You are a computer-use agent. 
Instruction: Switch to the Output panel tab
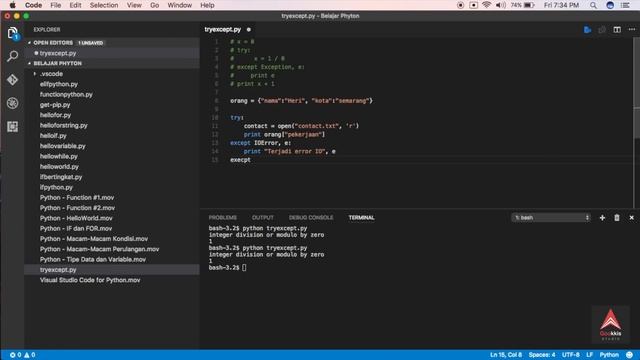click(x=263, y=218)
